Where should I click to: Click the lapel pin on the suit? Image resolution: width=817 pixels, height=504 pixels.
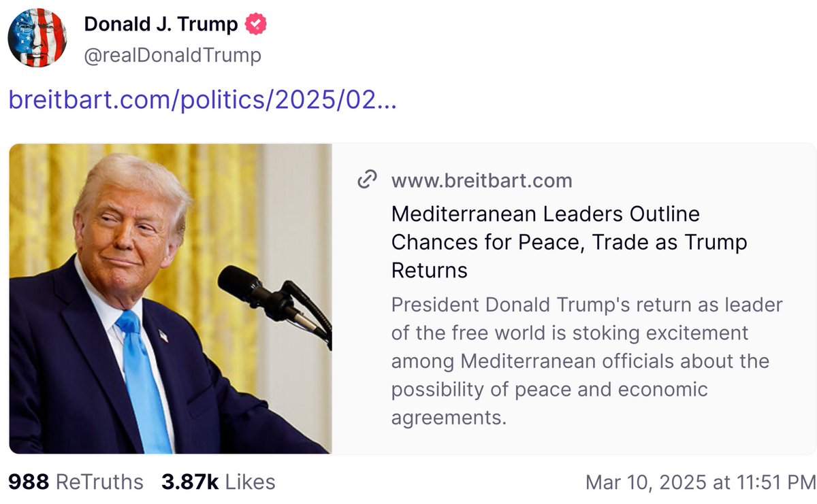(163, 335)
